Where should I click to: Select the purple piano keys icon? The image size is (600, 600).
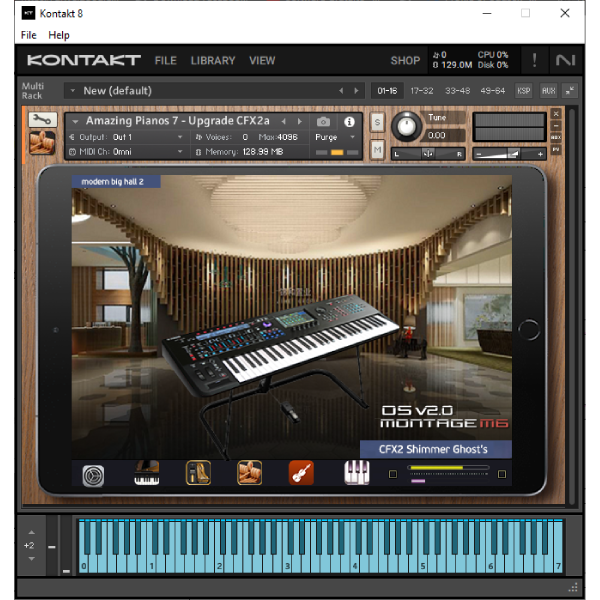357,473
